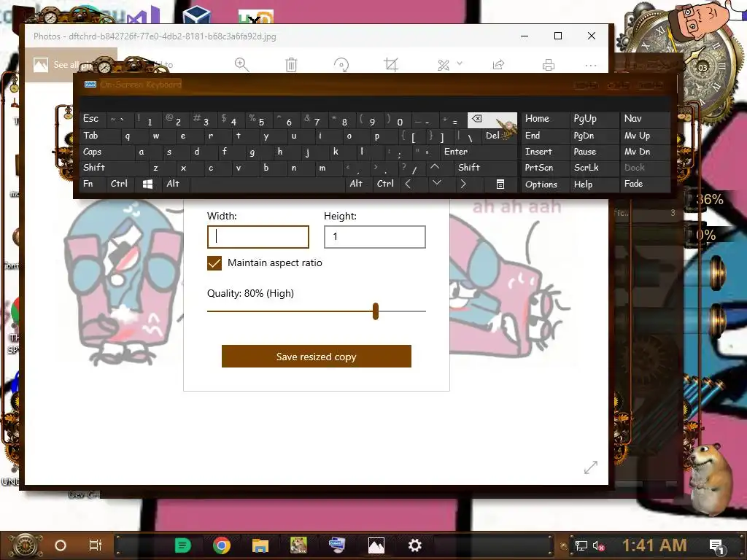747x560 pixels.
Task: Click the muted volume icon in tray
Action: [x=598, y=546]
